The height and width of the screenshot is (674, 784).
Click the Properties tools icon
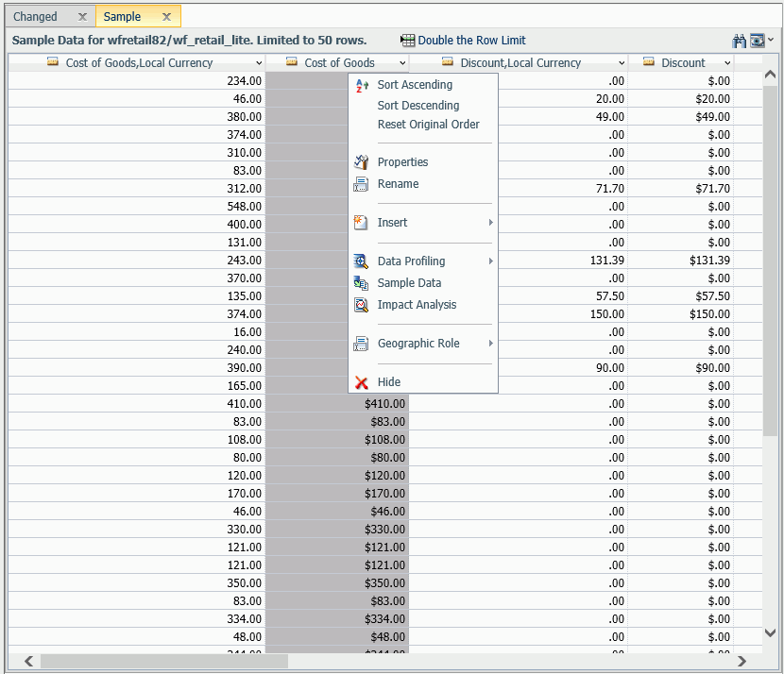pyautogui.click(x=361, y=161)
